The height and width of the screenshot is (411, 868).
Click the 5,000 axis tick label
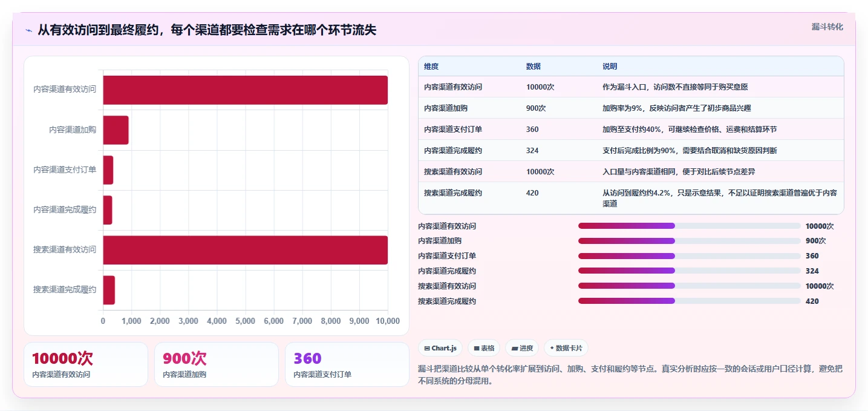coord(245,321)
